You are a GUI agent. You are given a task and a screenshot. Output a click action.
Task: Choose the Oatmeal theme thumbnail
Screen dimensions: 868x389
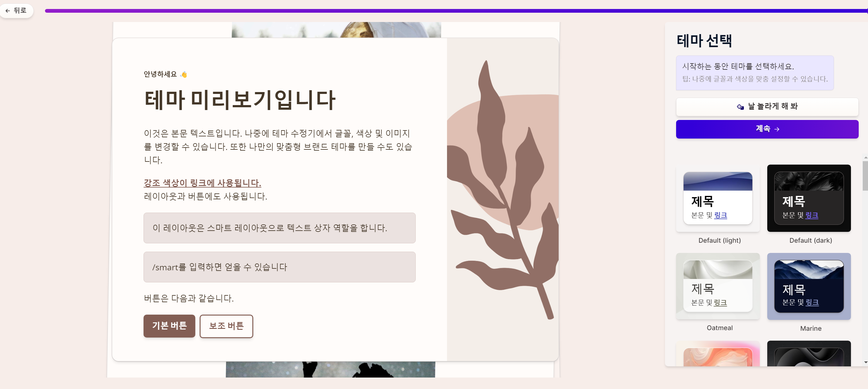[718, 286]
